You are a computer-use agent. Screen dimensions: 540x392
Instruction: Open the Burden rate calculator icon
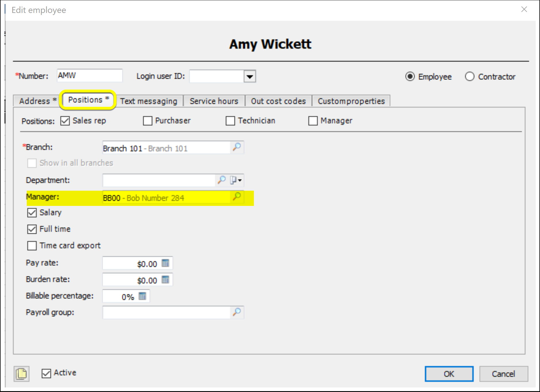[x=165, y=280]
